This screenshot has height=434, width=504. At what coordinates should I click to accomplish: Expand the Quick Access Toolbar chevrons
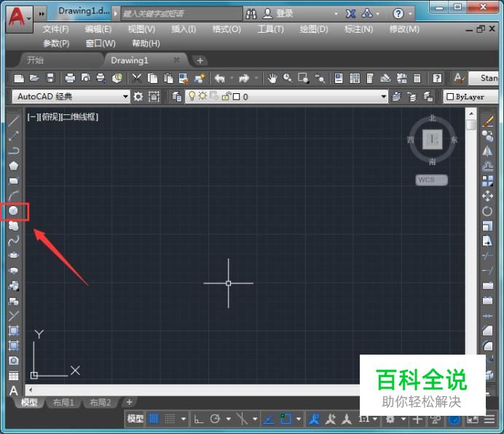42,14
